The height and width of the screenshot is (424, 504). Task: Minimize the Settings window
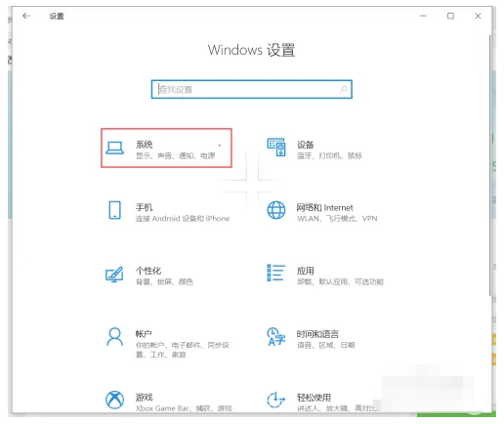[423, 16]
